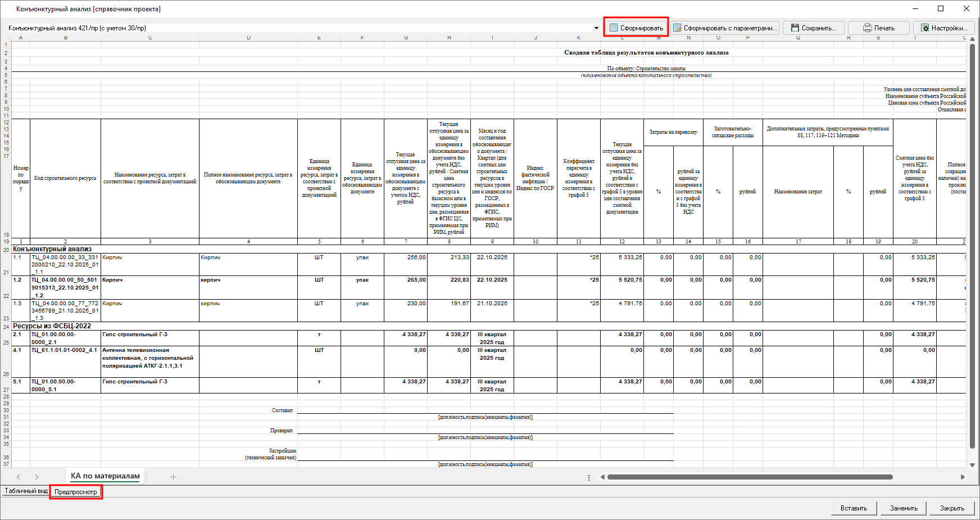The image size is (980, 520).
Task: Switch to Табличный вид tab
Action: [x=26, y=491]
